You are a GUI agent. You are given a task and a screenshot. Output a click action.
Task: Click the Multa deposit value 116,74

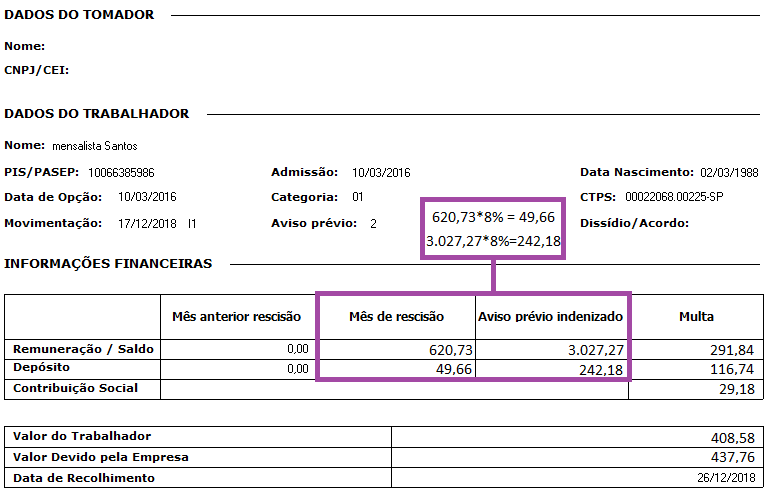pyautogui.click(x=732, y=369)
